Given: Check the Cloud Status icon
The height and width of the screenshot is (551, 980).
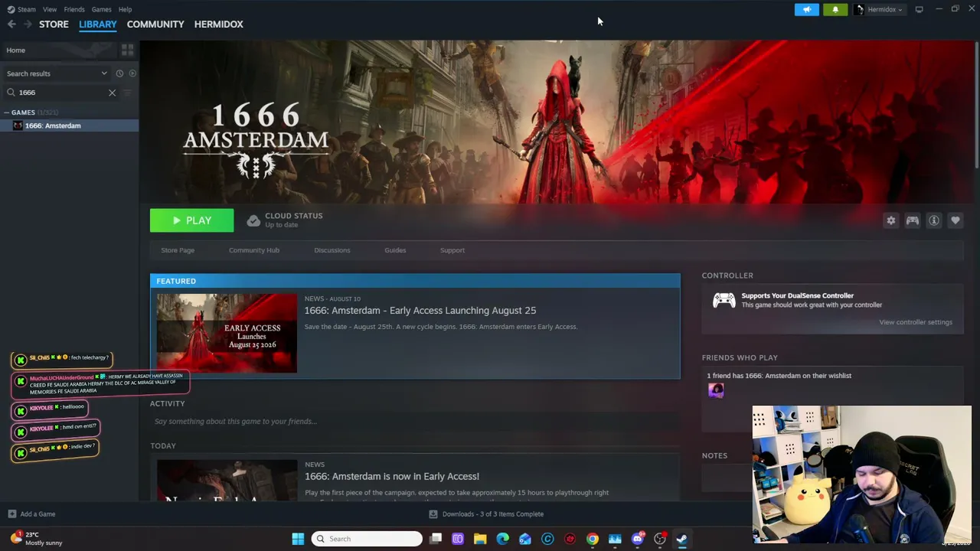Looking at the screenshot, I should click(253, 220).
